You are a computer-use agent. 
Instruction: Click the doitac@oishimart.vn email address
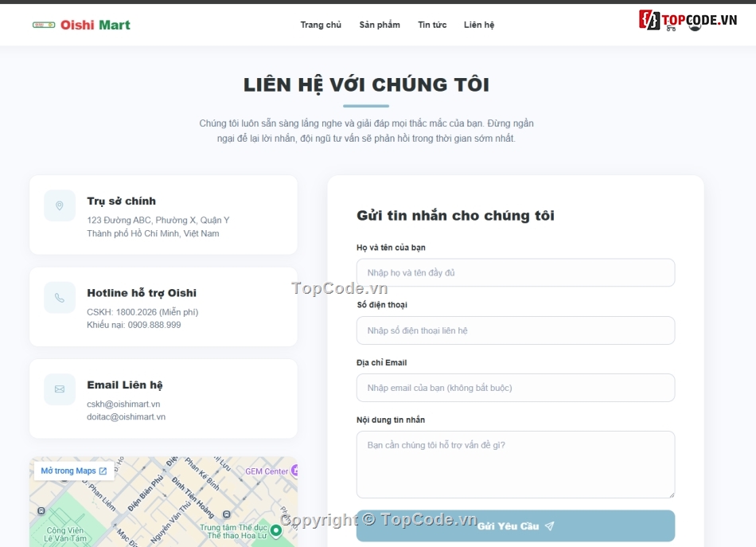(126, 416)
